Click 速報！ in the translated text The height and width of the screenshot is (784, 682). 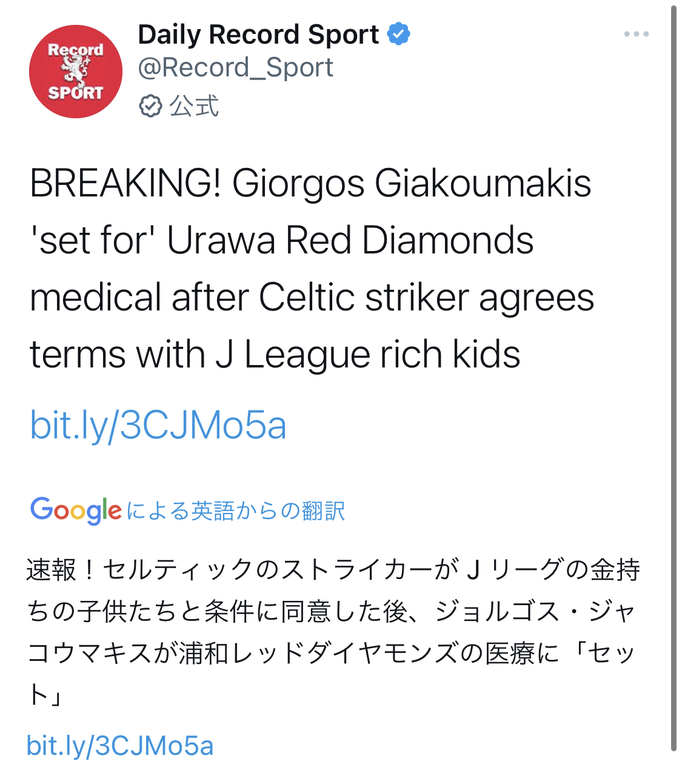click(61, 570)
